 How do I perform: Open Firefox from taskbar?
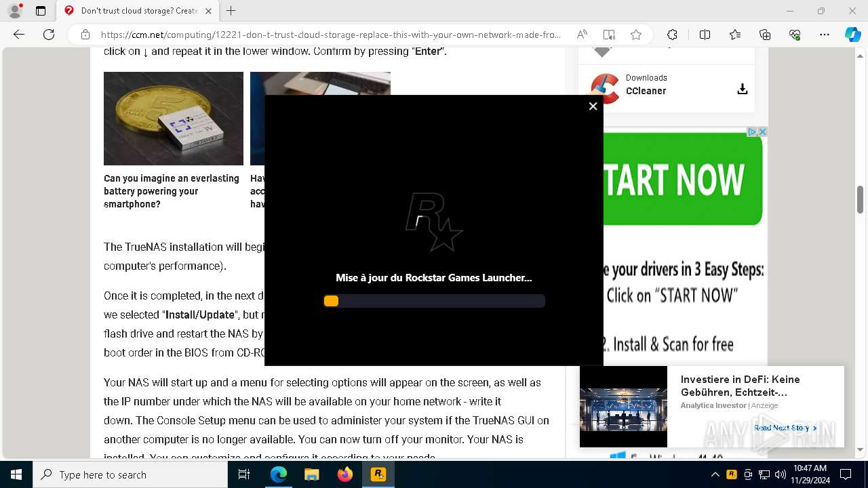pyautogui.click(x=345, y=474)
